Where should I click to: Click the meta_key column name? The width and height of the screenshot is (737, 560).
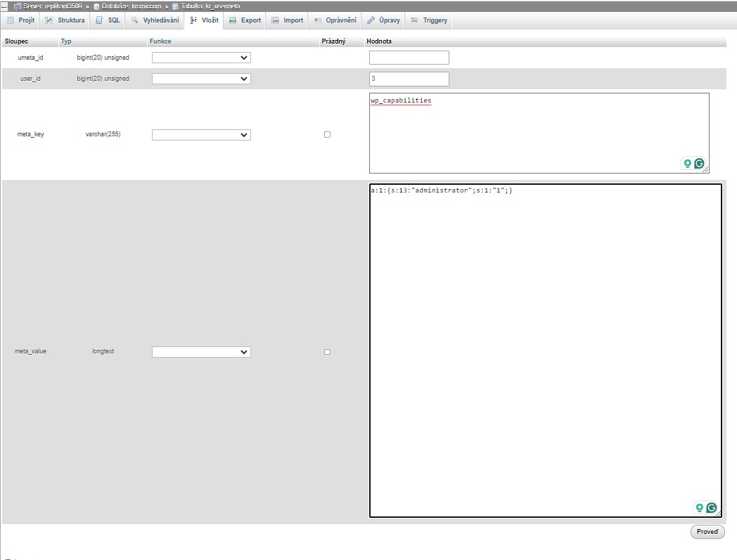tap(30, 134)
